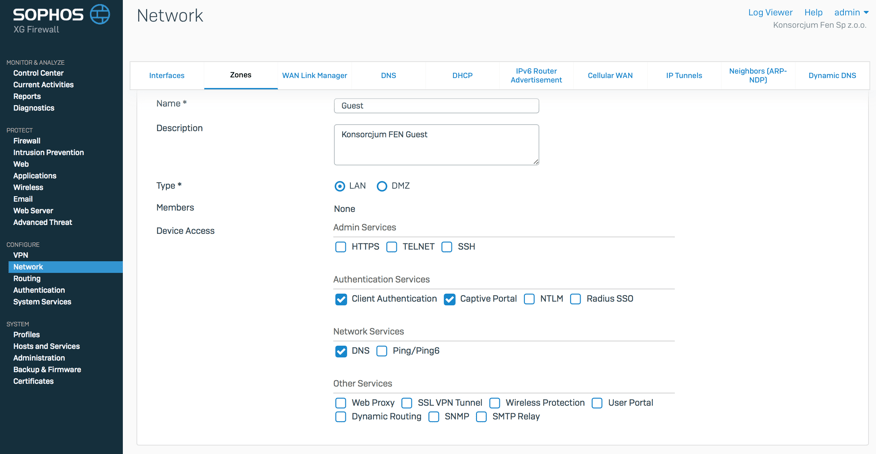
Task: Click the Sophos globe logo icon
Action: pyautogui.click(x=100, y=14)
